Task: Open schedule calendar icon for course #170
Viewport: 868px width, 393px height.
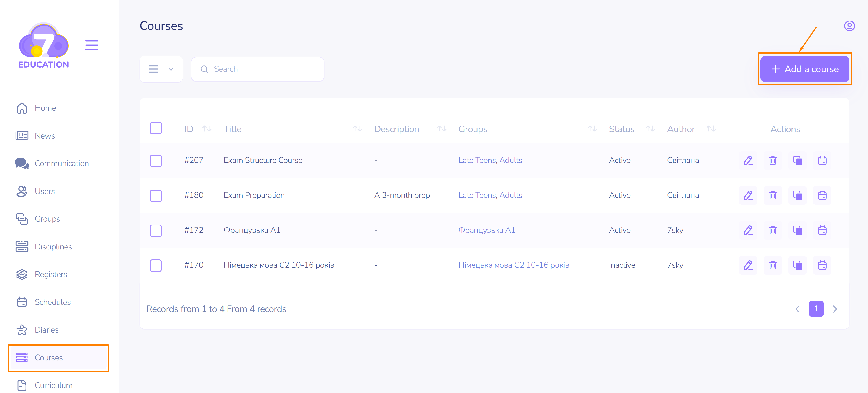Action: pyautogui.click(x=822, y=265)
